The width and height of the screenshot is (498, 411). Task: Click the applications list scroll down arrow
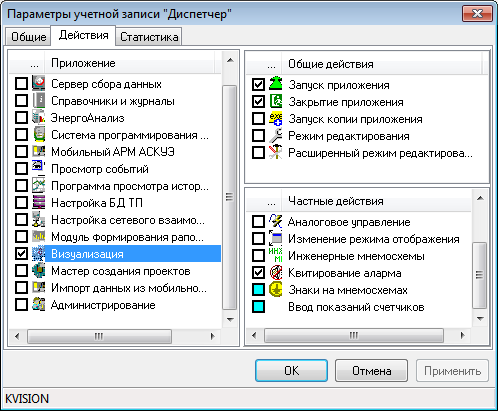point(230,320)
